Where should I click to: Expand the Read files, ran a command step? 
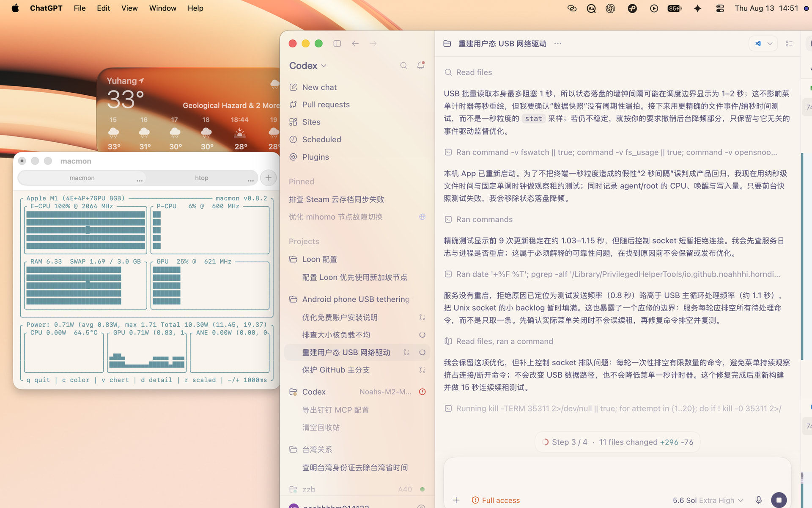pos(499,341)
